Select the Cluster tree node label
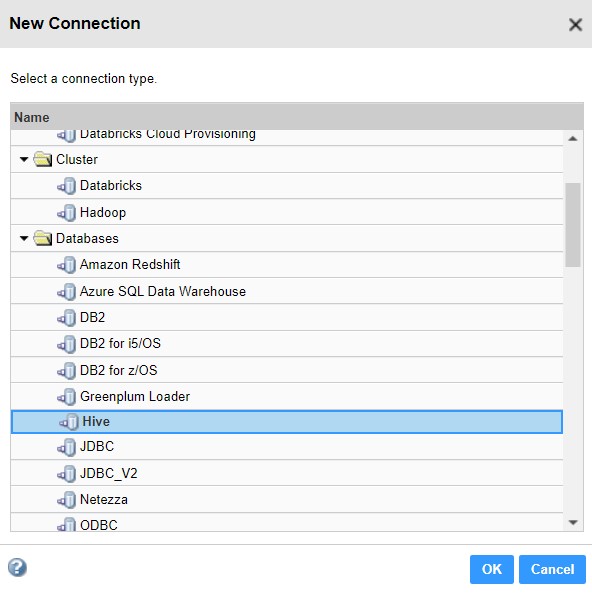This screenshot has height=597, width=592. tap(77, 160)
